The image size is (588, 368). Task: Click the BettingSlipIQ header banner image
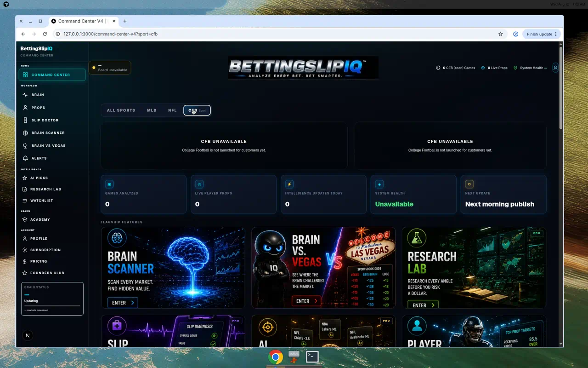tap(303, 68)
